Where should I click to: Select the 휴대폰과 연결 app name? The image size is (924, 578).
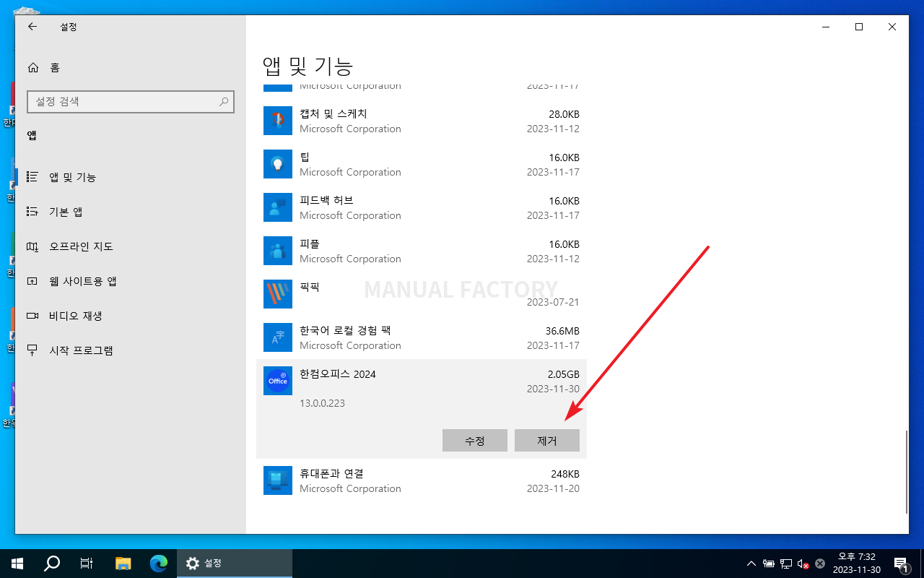[331, 473]
